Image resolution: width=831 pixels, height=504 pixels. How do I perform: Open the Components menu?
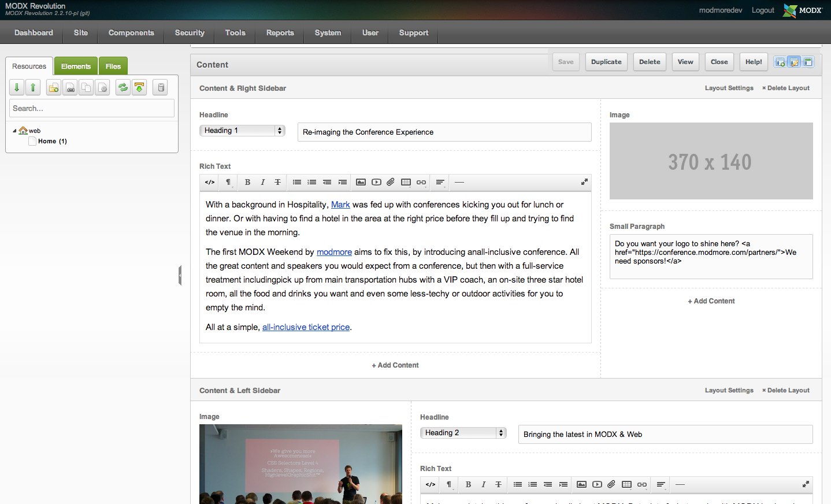[131, 33]
